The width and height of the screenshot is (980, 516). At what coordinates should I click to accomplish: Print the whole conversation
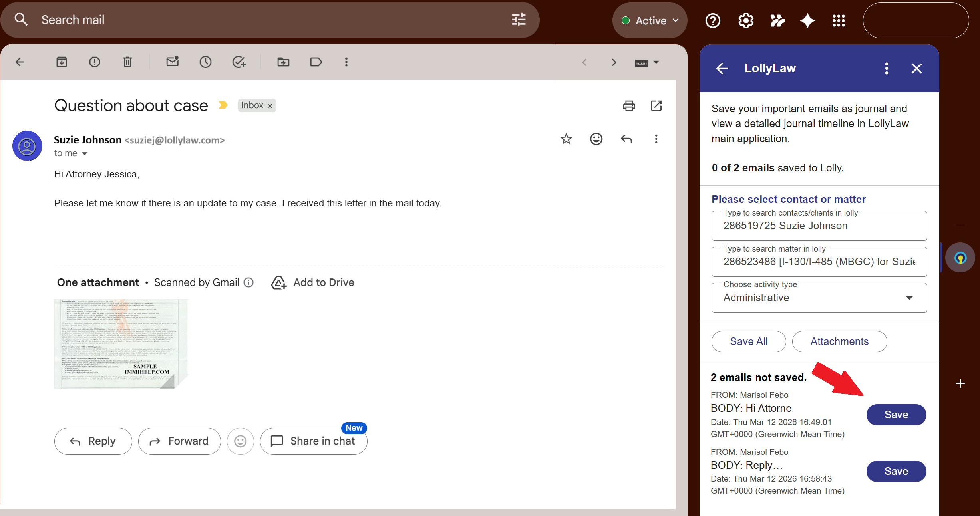[629, 106]
